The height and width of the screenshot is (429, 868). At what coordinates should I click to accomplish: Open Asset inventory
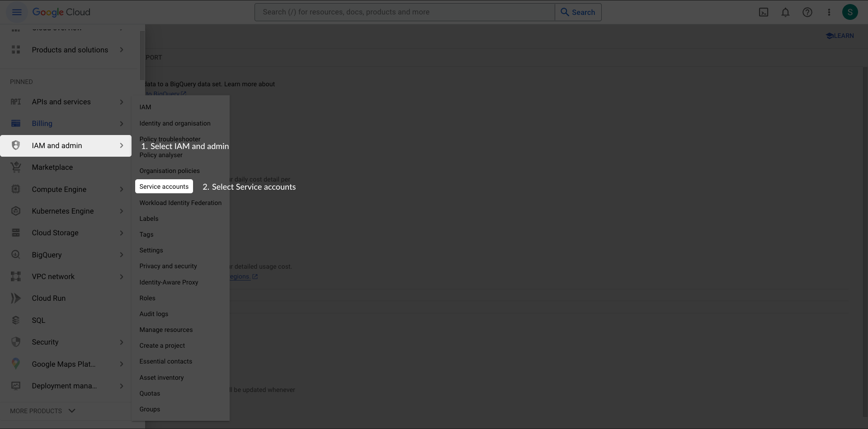[x=161, y=378]
